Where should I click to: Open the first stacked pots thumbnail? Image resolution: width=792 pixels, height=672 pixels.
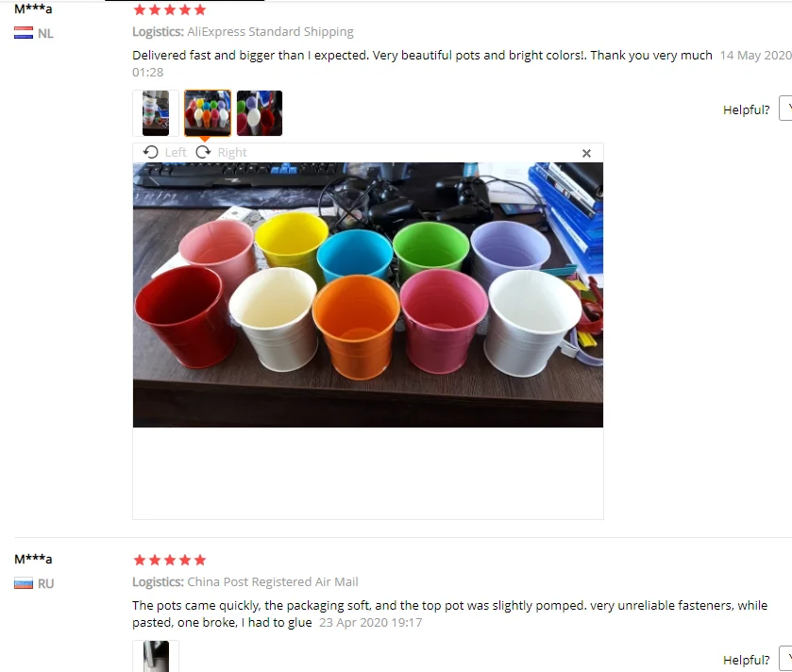[156, 113]
